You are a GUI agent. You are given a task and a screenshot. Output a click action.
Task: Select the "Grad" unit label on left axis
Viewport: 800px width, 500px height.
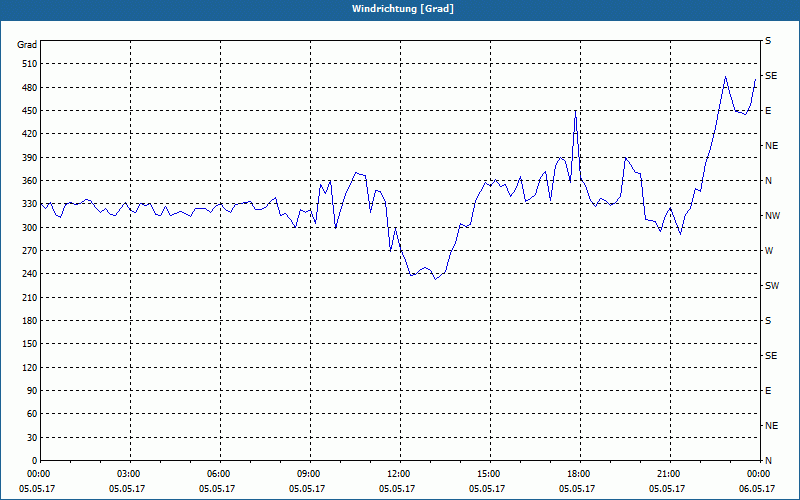click(27, 45)
